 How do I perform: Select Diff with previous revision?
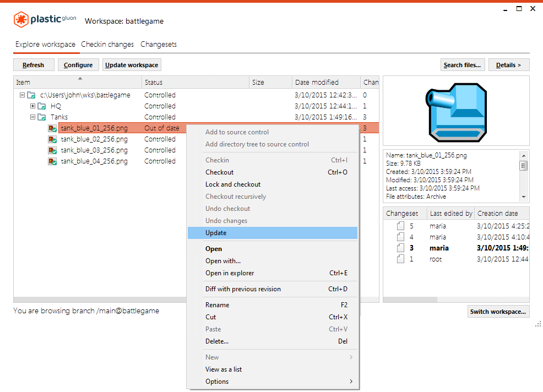point(273,289)
